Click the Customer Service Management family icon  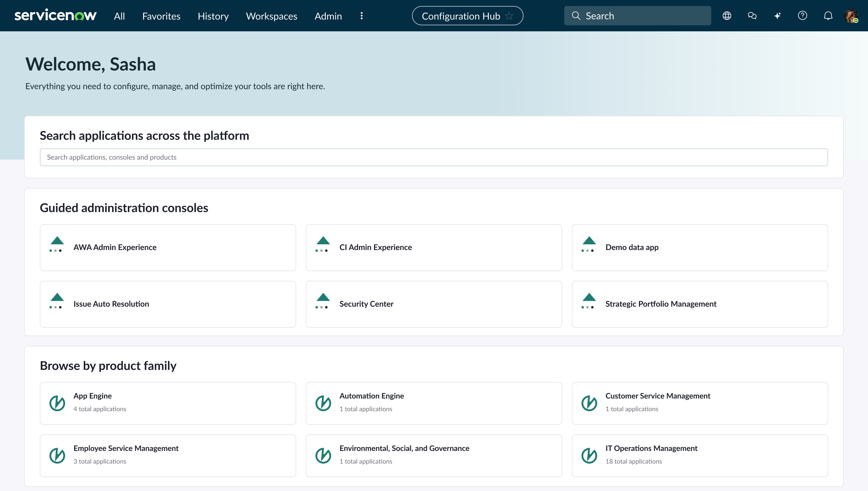[589, 403]
